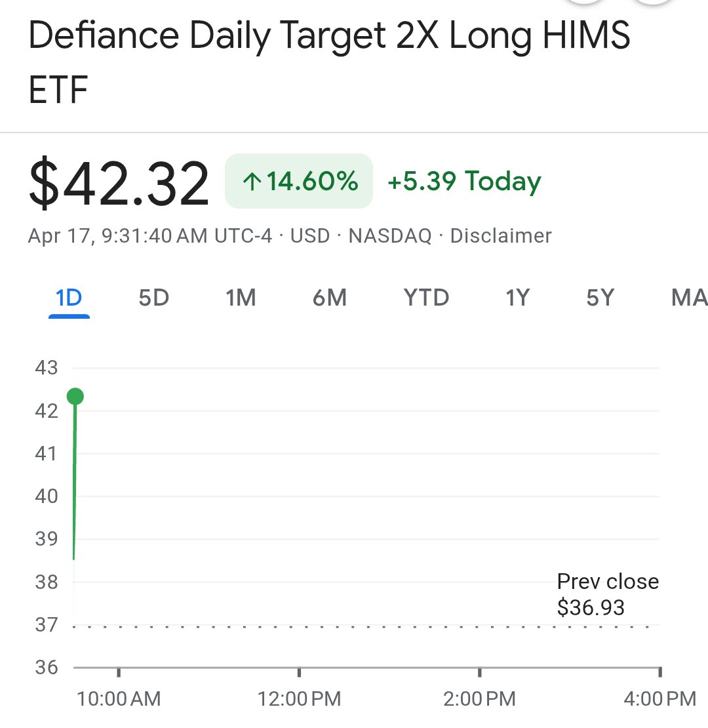Select the +5.39 Today text

point(464,181)
